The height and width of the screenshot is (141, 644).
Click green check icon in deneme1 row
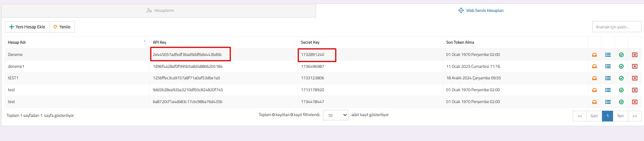621,66
